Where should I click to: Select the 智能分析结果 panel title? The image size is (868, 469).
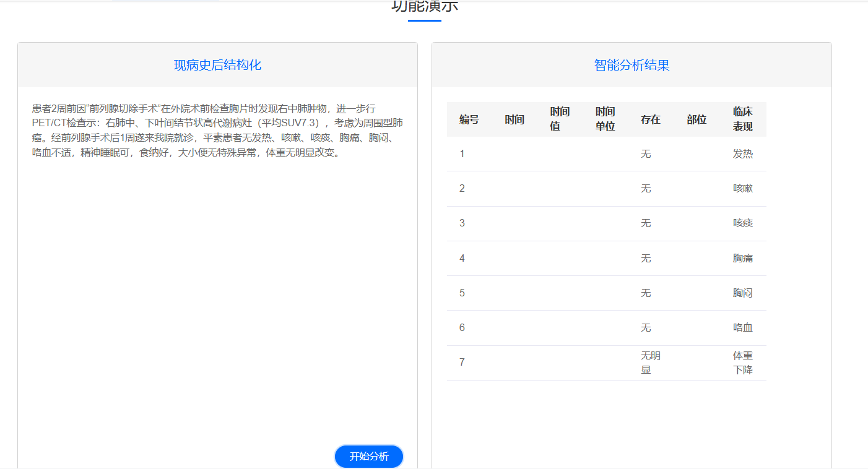[x=631, y=65]
